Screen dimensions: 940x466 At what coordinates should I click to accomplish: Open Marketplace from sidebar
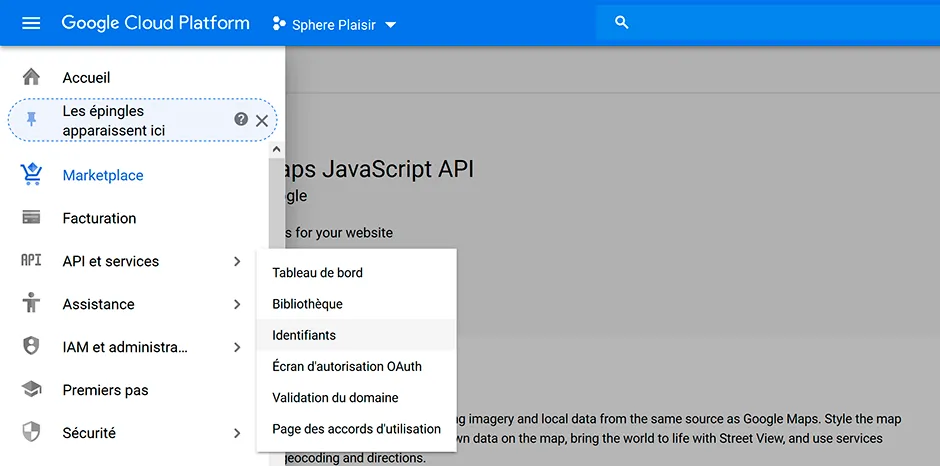103,176
